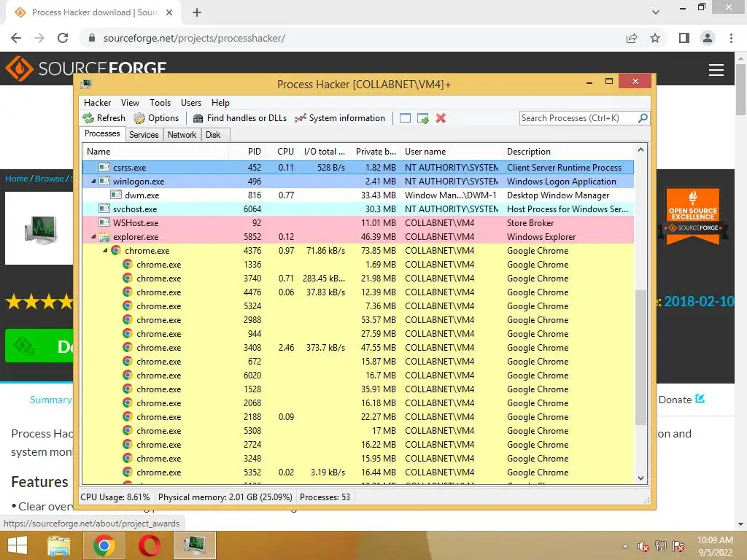The width and height of the screenshot is (747, 560).
Task: Select the svchost.exe process row
Action: click(358, 209)
